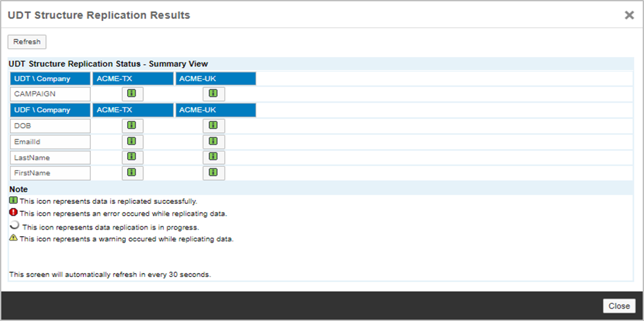The height and width of the screenshot is (321, 644).
Task: Click CAMPAIGN status icon under ACME-UK
Action: (213, 94)
